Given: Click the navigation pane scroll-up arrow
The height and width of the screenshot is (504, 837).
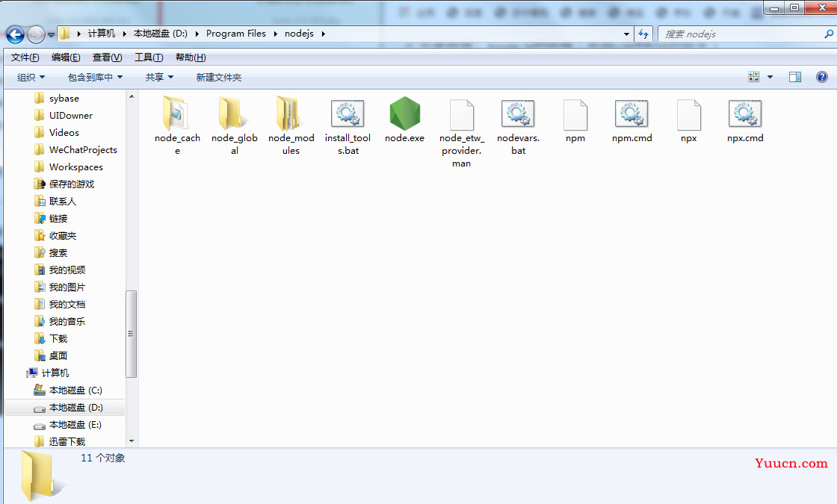Looking at the screenshot, I should pyautogui.click(x=132, y=96).
